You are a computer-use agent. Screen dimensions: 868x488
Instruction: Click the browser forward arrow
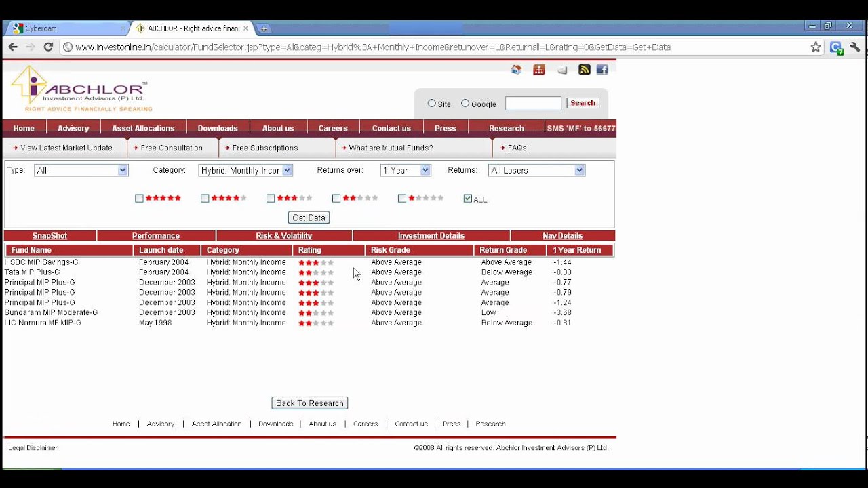tap(31, 47)
